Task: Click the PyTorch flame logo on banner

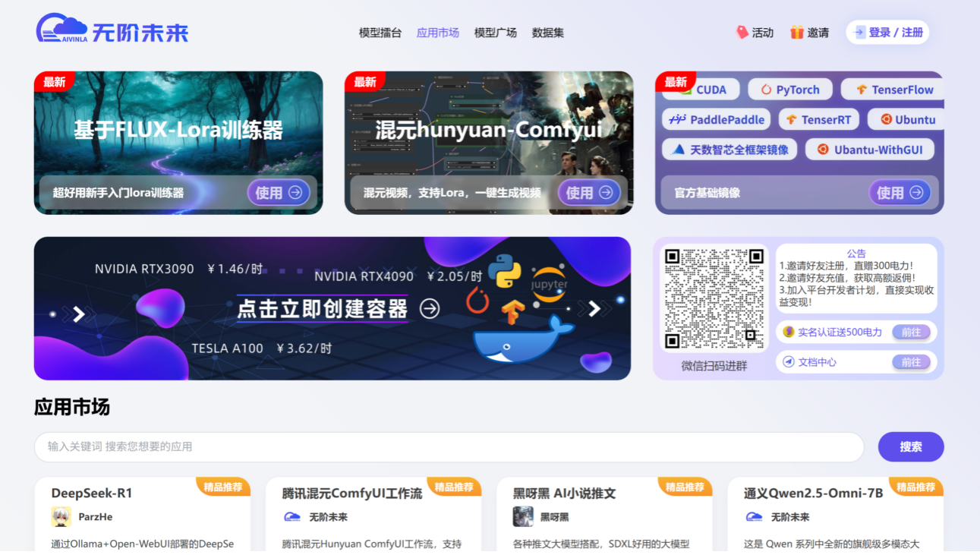Action: [477, 301]
